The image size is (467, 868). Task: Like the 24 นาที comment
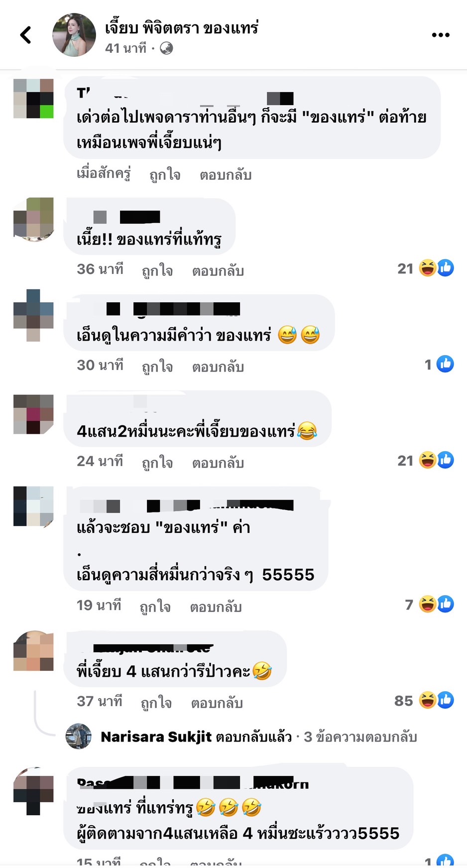click(x=157, y=463)
